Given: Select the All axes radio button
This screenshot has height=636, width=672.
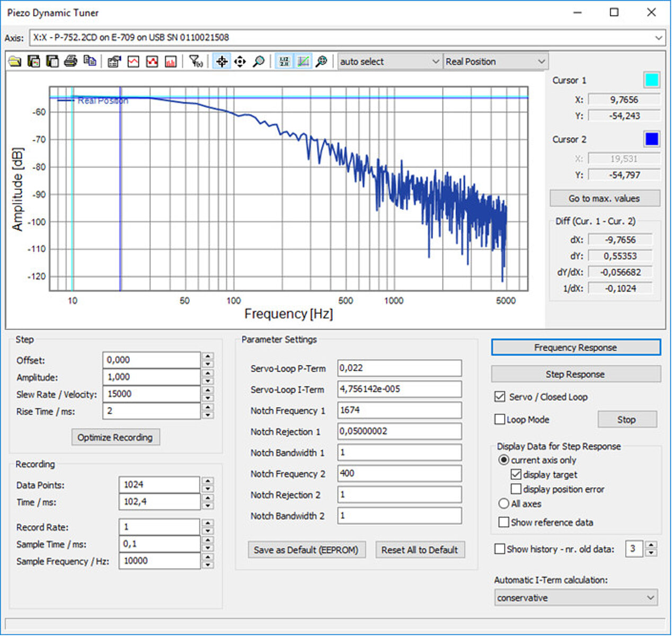Looking at the screenshot, I should pos(504,504).
